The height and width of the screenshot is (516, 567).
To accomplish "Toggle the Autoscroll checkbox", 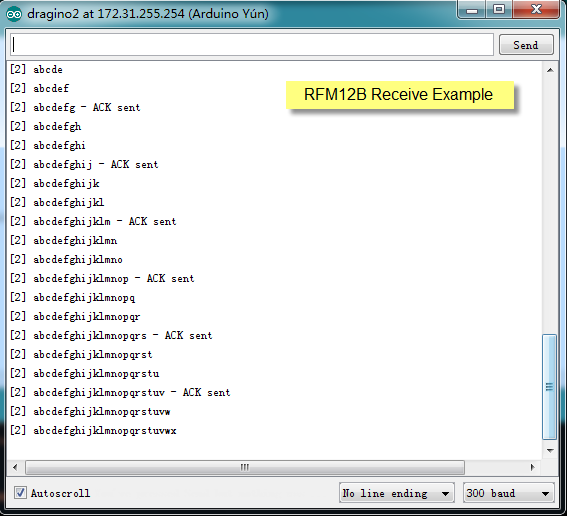I will click(20, 492).
